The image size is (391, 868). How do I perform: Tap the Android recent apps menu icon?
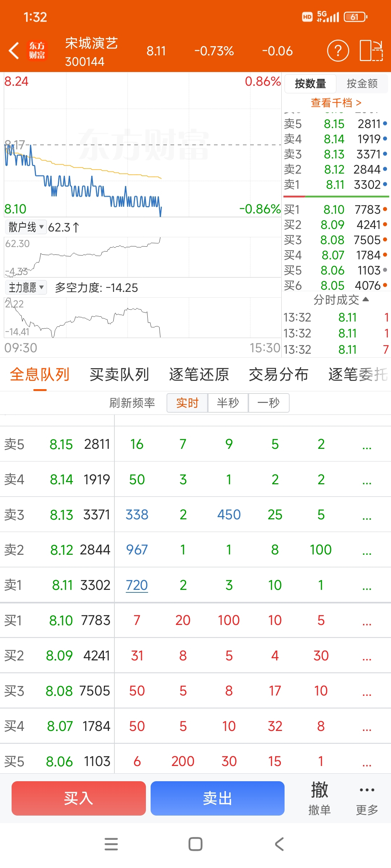(111, 844)
